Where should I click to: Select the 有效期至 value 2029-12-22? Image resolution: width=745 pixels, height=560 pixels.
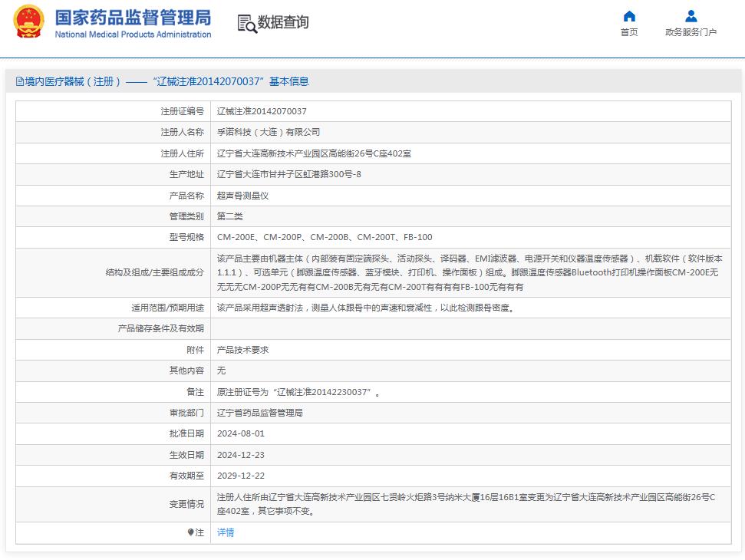239,477
